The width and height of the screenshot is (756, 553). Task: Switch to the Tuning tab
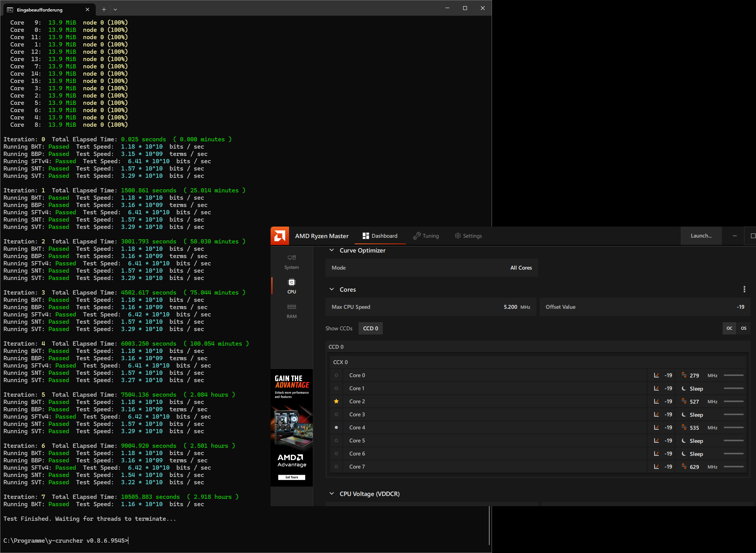coord(426,236)
